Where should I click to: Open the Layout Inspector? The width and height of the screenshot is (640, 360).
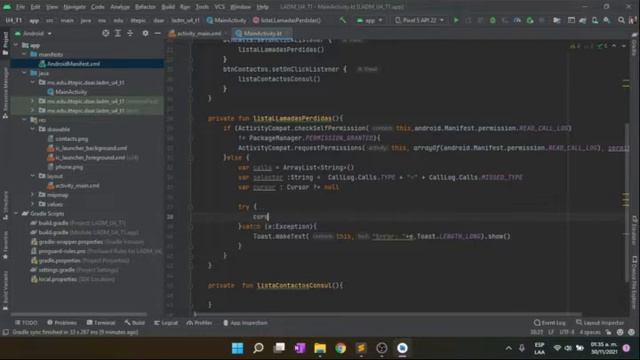600,323
